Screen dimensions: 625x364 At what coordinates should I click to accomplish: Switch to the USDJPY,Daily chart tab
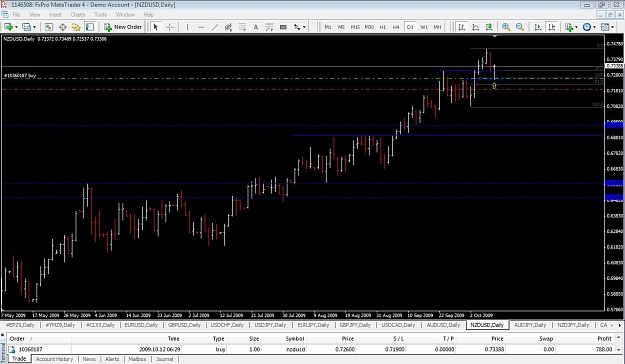pos(270,325)
